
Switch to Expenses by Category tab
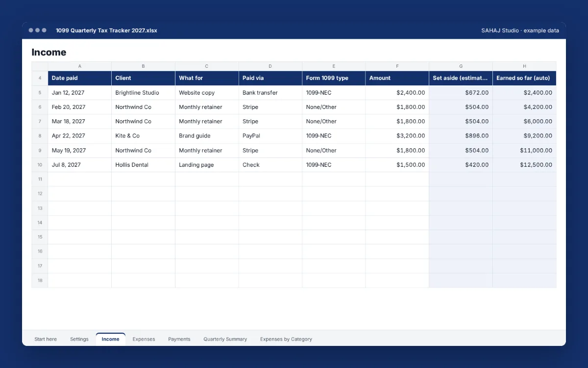pos(286,339)
